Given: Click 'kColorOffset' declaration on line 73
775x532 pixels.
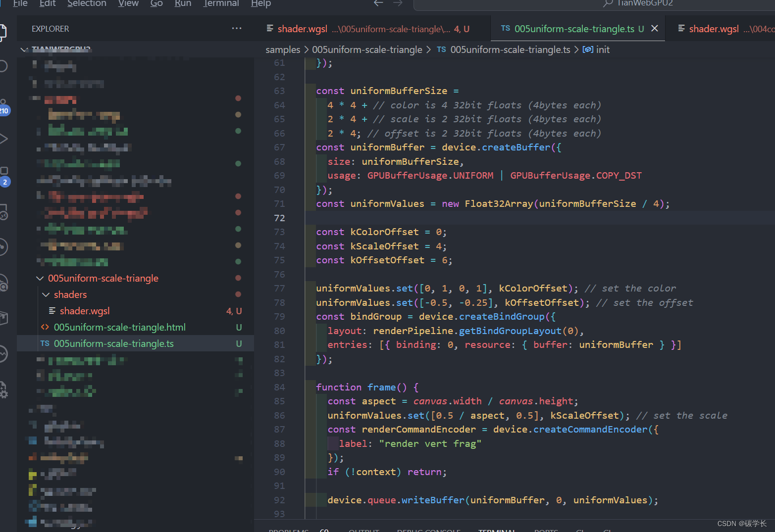Looking at the screenshot, I should tap(384, 232).
